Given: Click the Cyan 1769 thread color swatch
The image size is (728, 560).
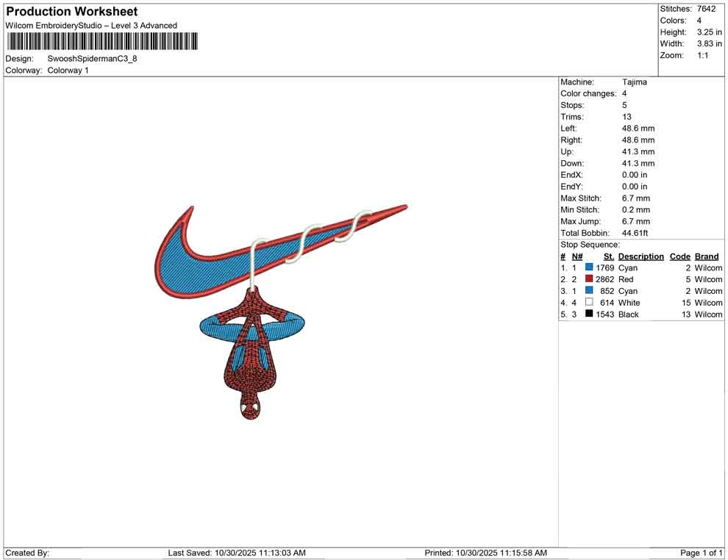Looking at the screenshot, I should (x=588, y=268).
